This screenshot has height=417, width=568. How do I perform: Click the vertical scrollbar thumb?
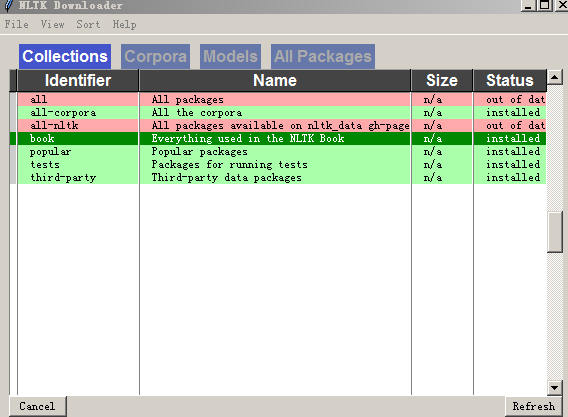point(555,232)
